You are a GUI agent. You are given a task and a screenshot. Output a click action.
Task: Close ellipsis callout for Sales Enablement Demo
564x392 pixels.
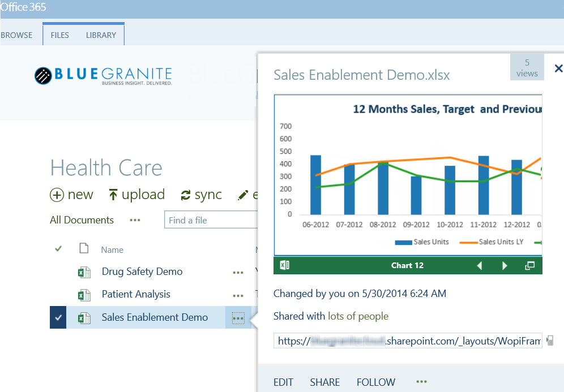tap(238, 318)
